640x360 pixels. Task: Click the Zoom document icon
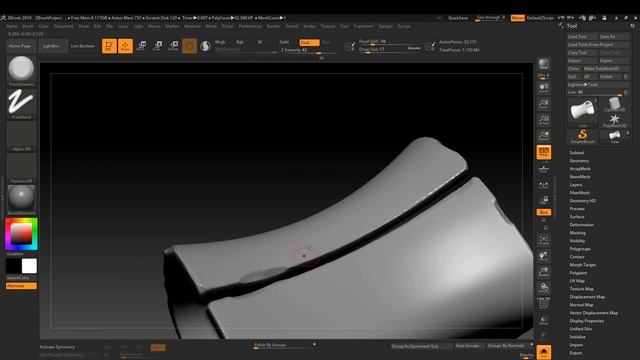click(x=544, y=104)
